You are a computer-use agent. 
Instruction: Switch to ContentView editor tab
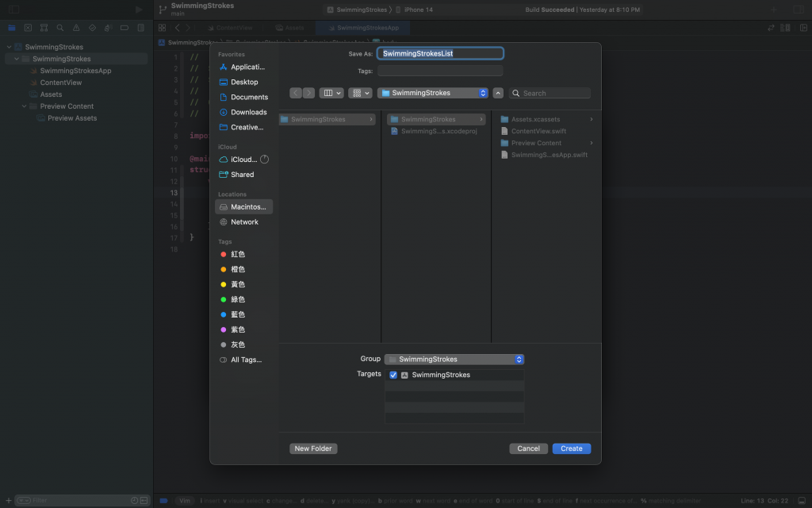pos(230,28)
